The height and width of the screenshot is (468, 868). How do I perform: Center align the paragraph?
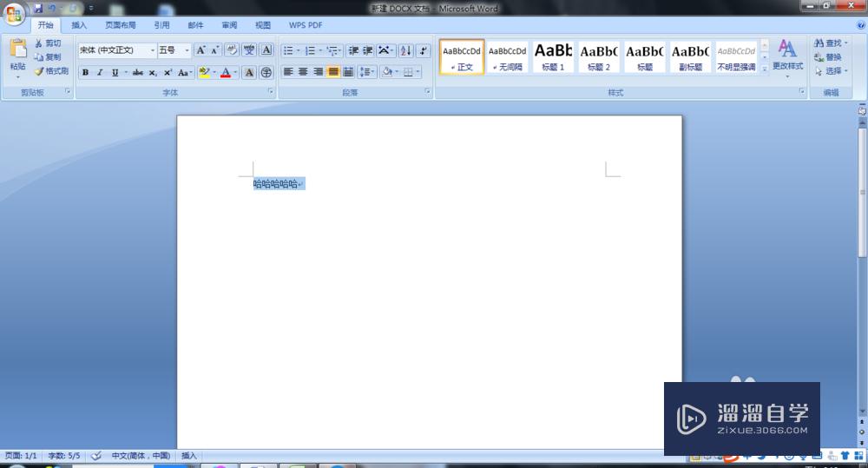pyautogui.click(x=303, y=71)
